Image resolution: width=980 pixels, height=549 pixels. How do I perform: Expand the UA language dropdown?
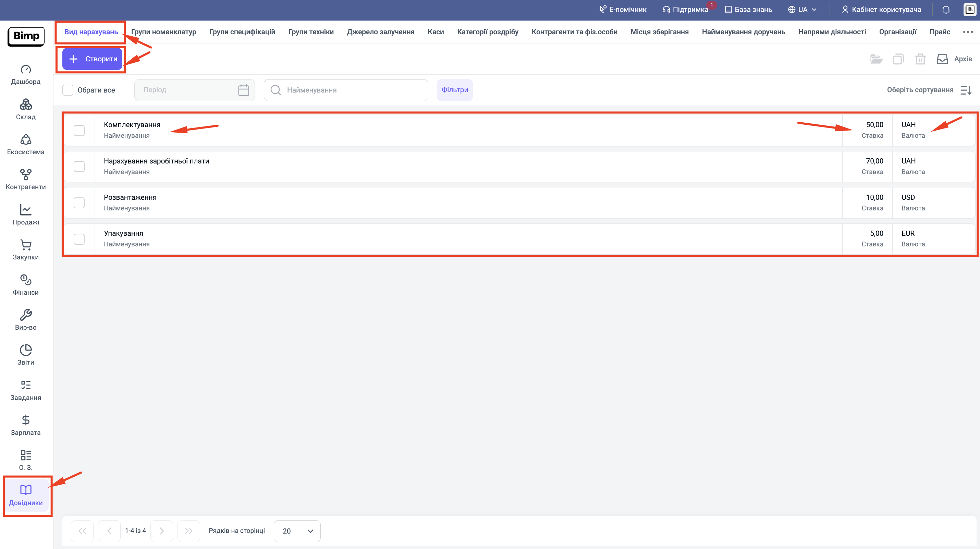click(803, 10)
